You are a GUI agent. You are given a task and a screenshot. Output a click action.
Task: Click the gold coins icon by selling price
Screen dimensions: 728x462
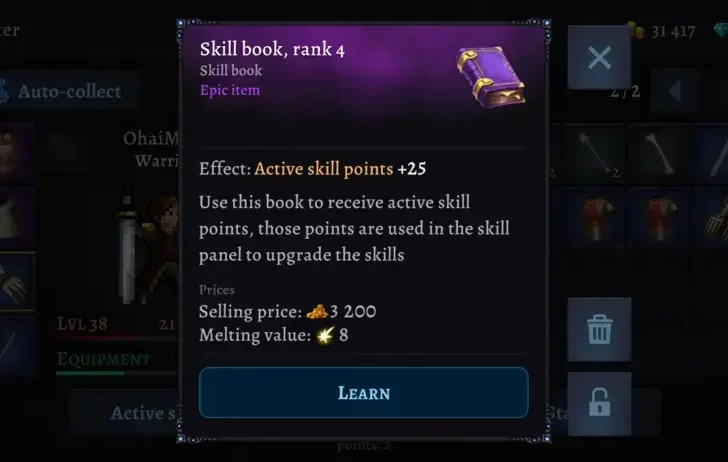point(317,312)
